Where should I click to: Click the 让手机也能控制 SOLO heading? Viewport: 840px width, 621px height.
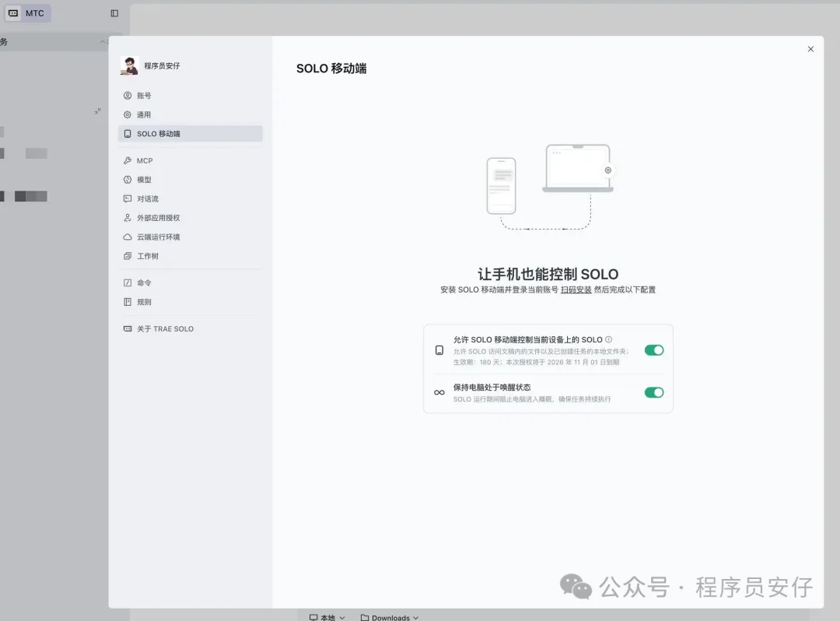[x=548, y=274]
